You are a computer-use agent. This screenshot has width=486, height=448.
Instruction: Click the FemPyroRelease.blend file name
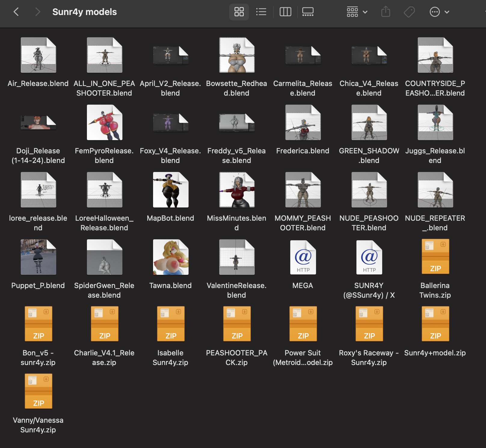coord(104,155)
